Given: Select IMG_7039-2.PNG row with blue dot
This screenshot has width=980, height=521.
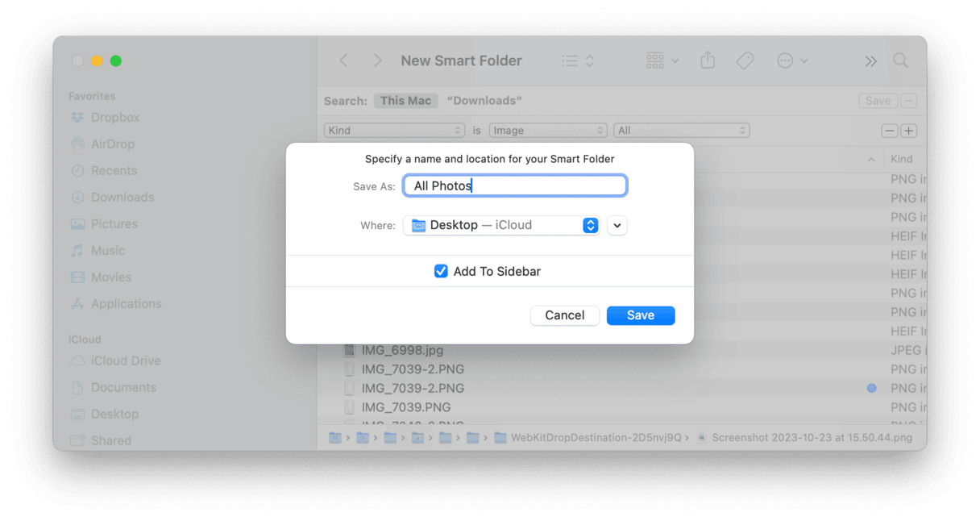Looking at the screenshot, I should point(621,388).
